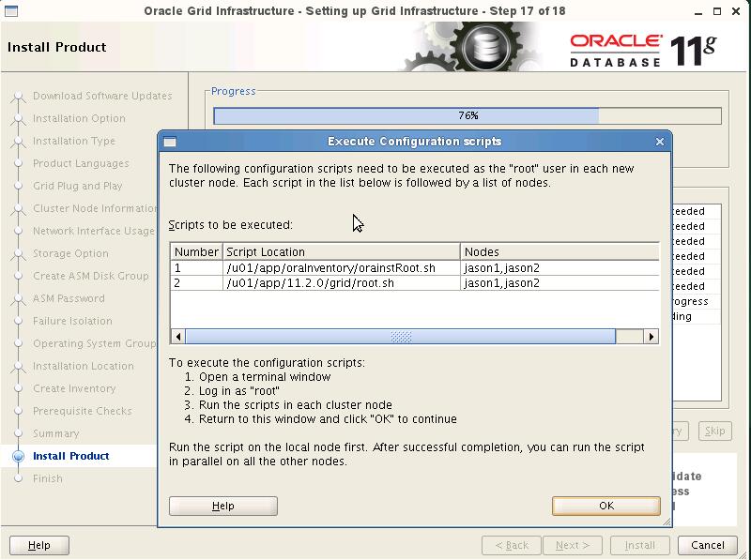751x560 pixels.
Task: Select Storage Option step
Action: [70, 253]
